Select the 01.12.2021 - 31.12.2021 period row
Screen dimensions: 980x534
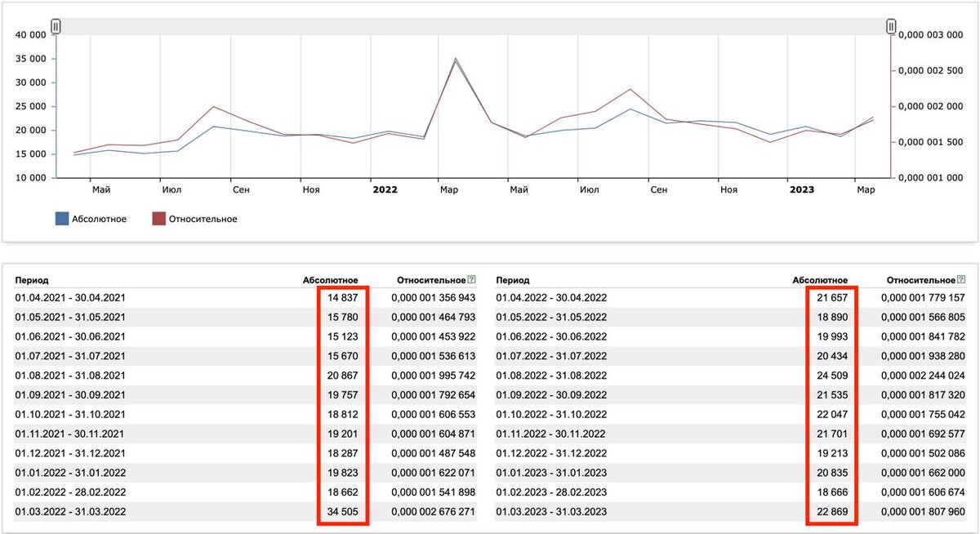[245, 454]
